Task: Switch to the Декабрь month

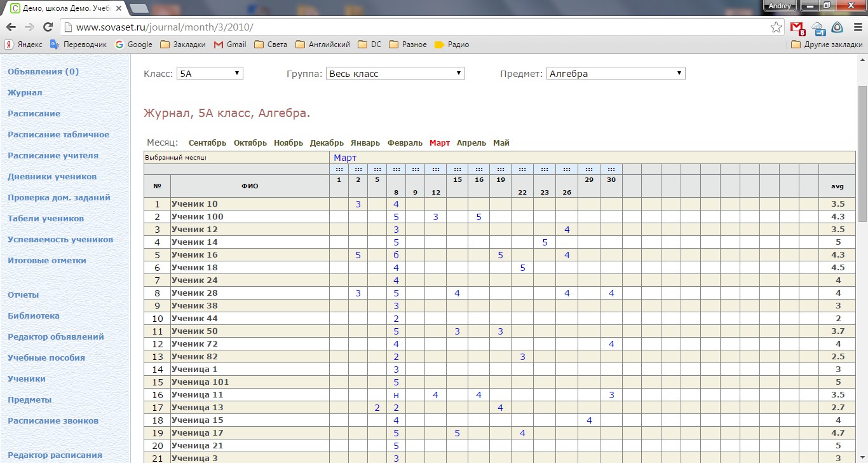Action: (x=327, y=143)
